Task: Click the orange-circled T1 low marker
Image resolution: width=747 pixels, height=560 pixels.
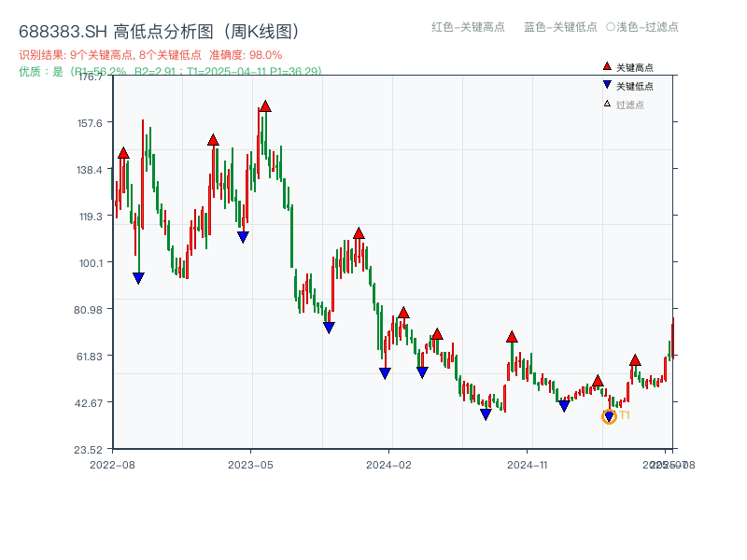Action: click(608, 414)
